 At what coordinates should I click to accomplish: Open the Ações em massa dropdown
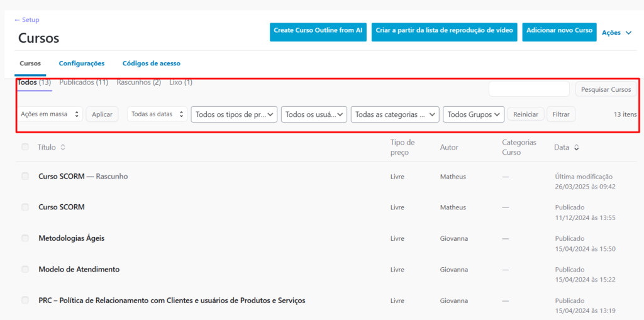(x=50, y=114)
